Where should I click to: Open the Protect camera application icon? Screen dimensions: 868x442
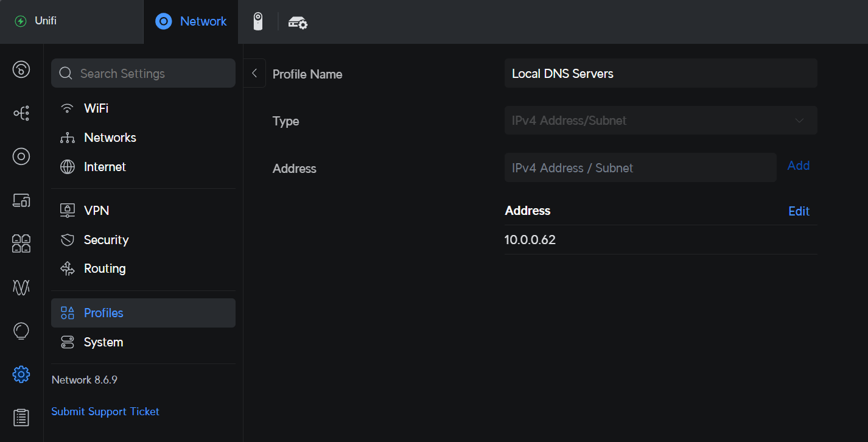click(x=258, y=22)
